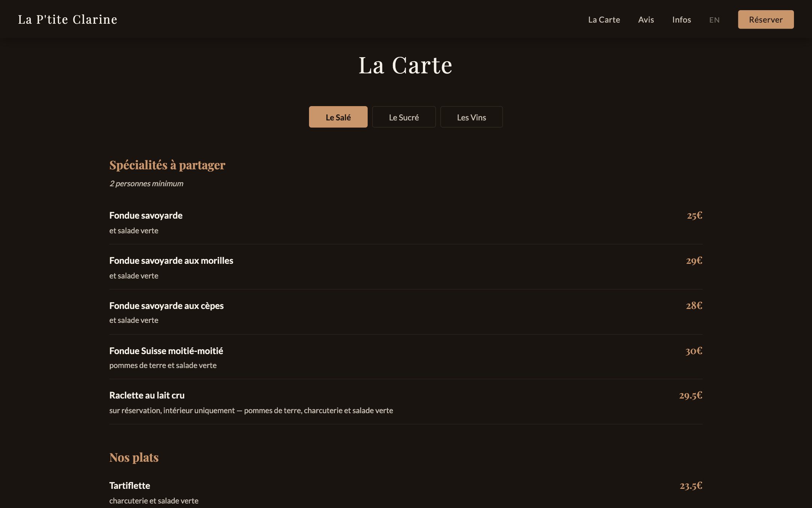This screenshot has width=812, height=508.
Task: Select the Le Salé tab
Action: tap(338, 117)
